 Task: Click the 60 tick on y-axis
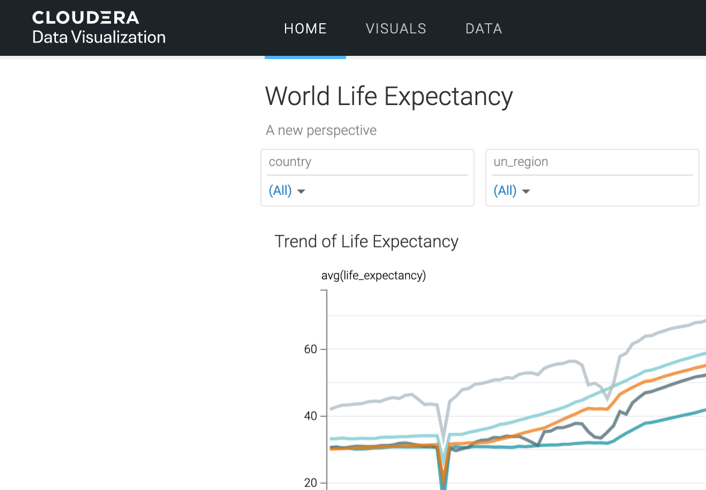point(310,350)
